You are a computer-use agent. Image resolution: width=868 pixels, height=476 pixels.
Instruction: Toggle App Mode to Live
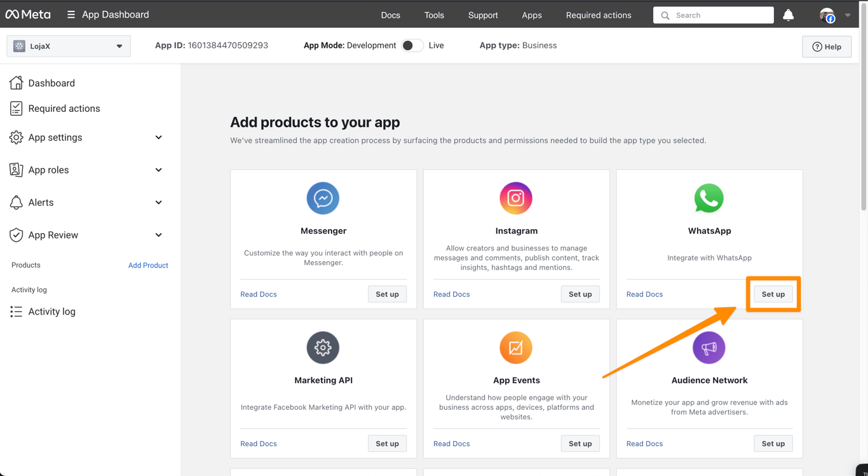coord(412,46)
